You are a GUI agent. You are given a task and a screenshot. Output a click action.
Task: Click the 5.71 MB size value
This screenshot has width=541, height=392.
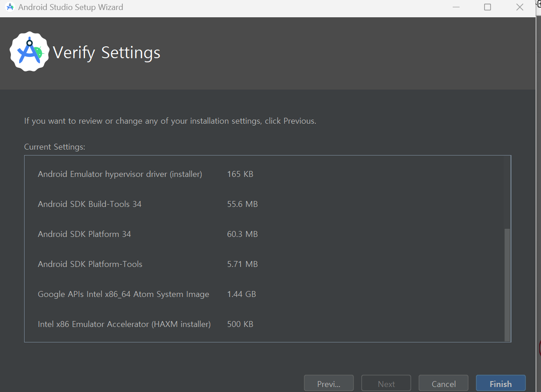coord(243,264)
